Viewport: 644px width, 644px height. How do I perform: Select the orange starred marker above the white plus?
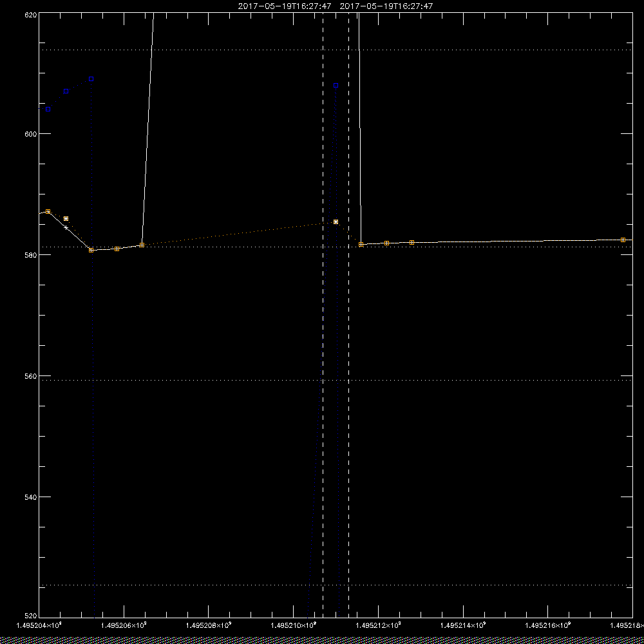(66, 219)
